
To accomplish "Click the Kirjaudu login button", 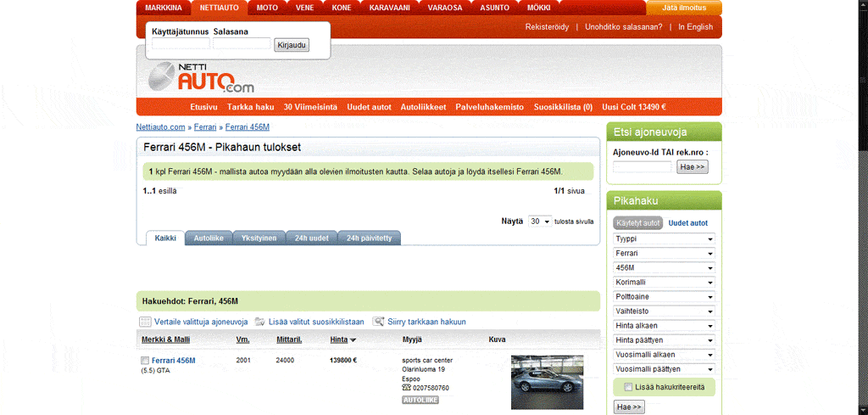I will coord(292,46).
